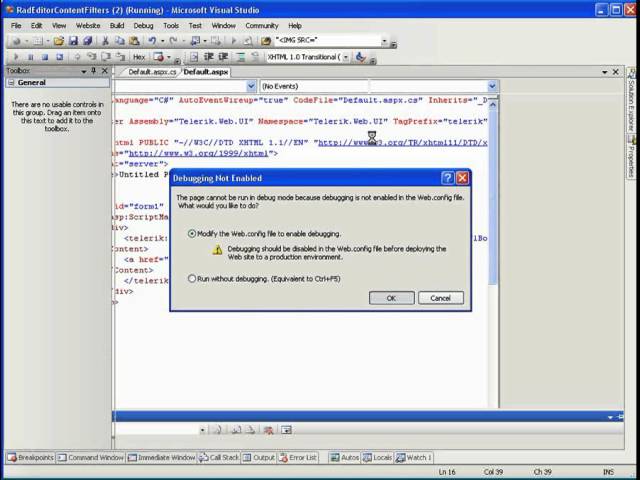Open the Immediate Window tab

162,458
